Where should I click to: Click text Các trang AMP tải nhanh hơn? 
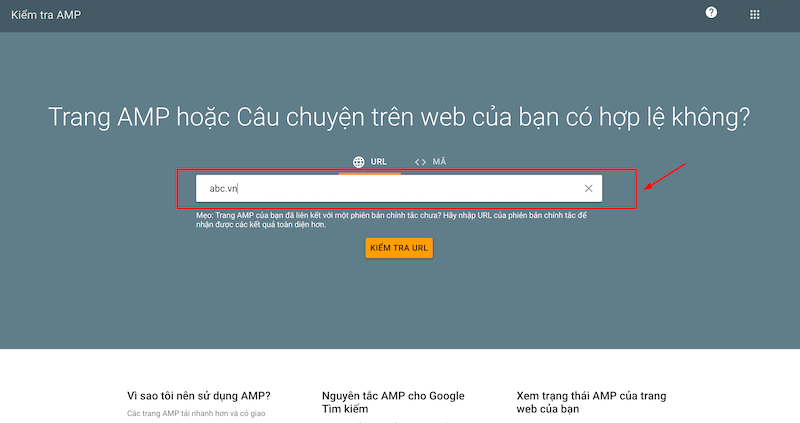pyautogui.click(x=196, y=413)
